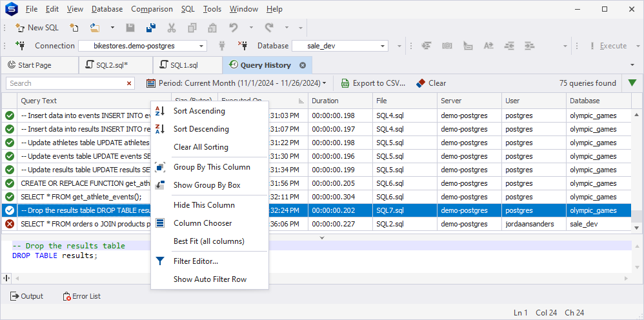Collapse the query preview pane chevron
This screenshot has height=320, width=644.
pos(322,237)
